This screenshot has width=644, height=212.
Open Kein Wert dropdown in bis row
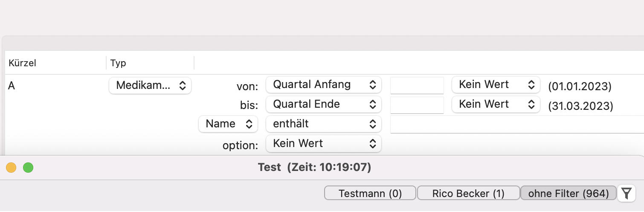[x=496, y=104]
